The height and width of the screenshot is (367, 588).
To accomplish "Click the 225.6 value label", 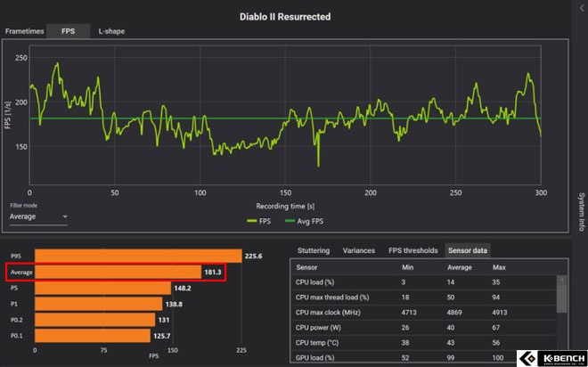I will coord(254,257).
